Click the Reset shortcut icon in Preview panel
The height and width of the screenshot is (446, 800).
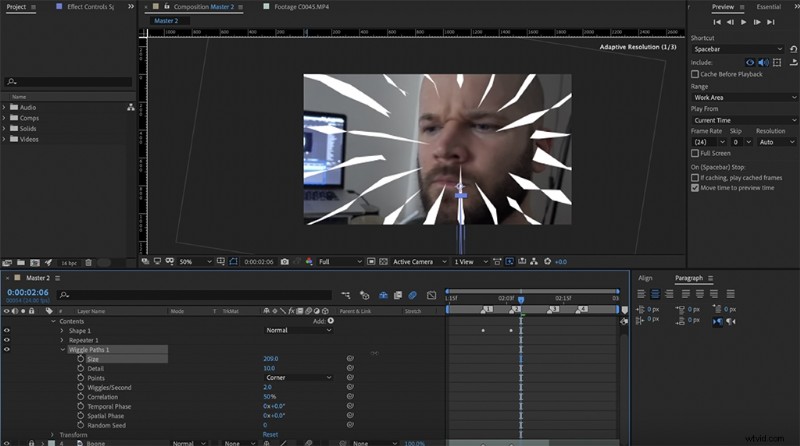pyautogui.click(x=793, y=49)
